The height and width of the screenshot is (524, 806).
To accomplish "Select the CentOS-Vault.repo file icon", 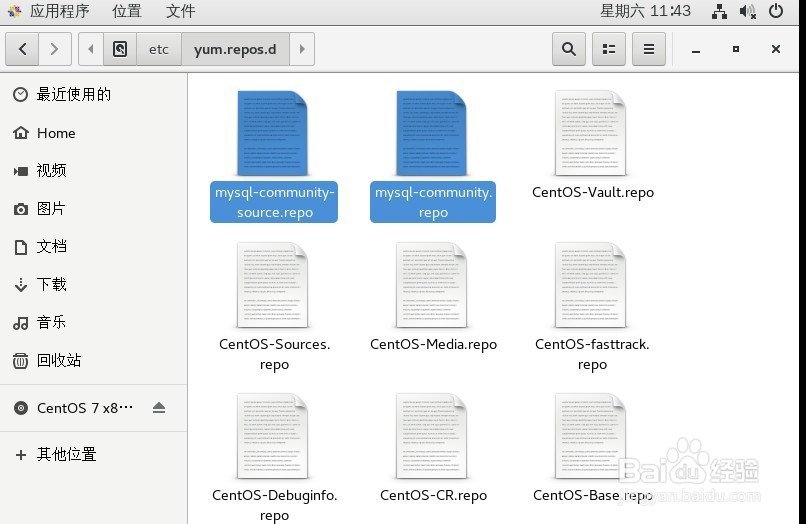I will (591, 133).
